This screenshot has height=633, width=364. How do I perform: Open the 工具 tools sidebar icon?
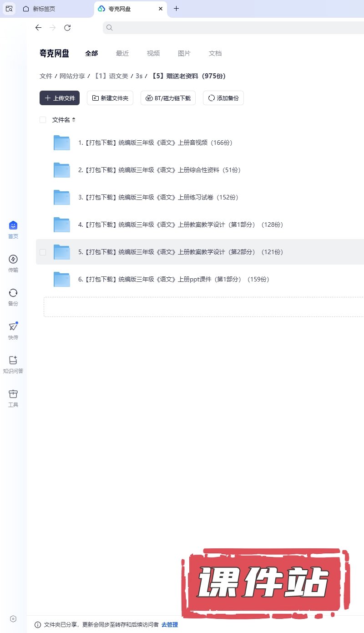click(13, 394)
